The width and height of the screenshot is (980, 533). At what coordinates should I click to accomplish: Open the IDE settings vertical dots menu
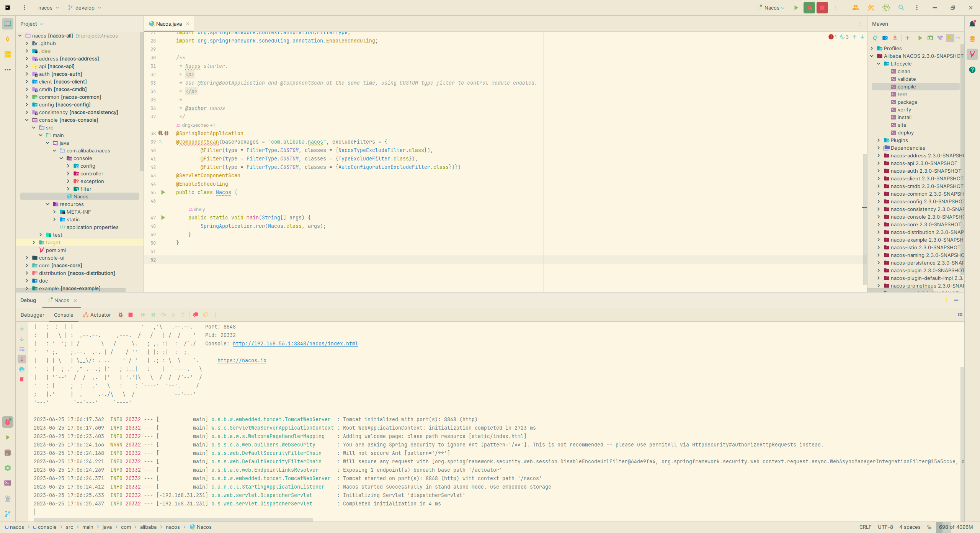click(x=916, y=8)
